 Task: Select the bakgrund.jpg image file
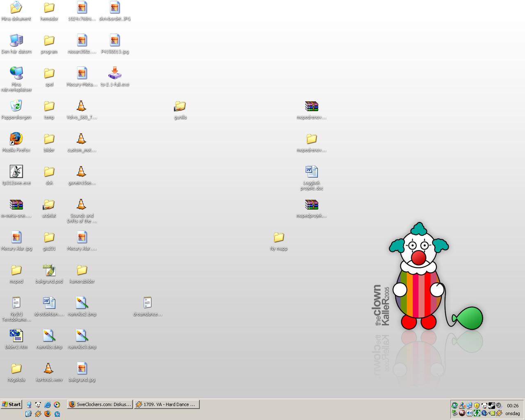[x=82, y=372]
